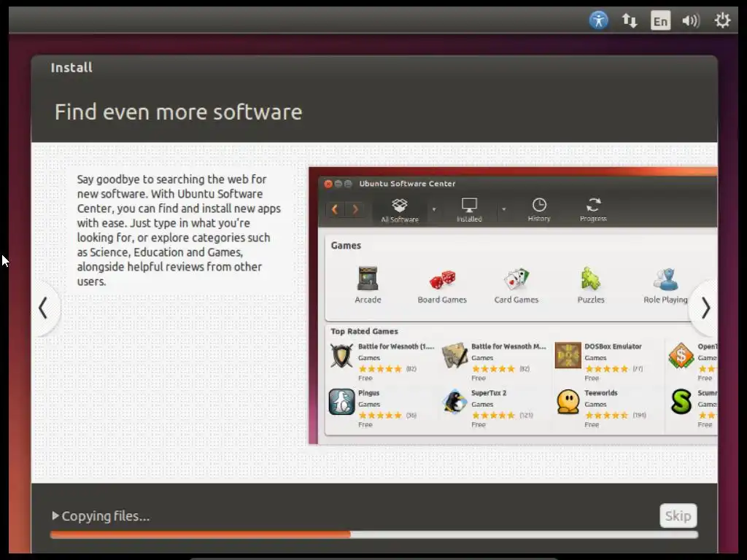Click the Find even more software heading
747x560 pixels.
178,112
